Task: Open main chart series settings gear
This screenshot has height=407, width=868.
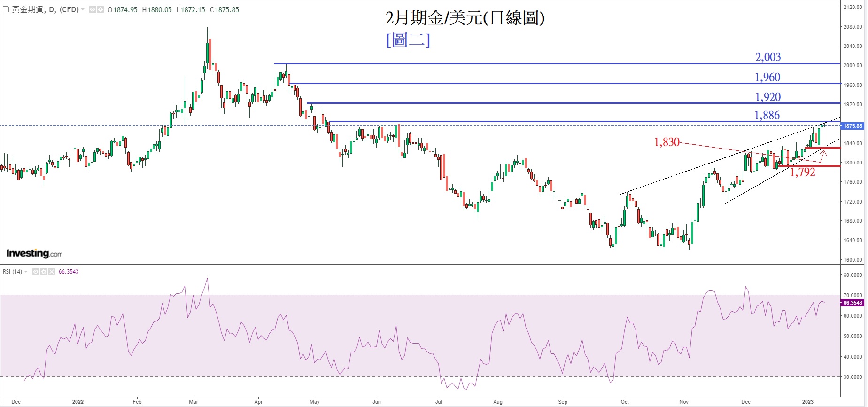Action: coord(100,9)
